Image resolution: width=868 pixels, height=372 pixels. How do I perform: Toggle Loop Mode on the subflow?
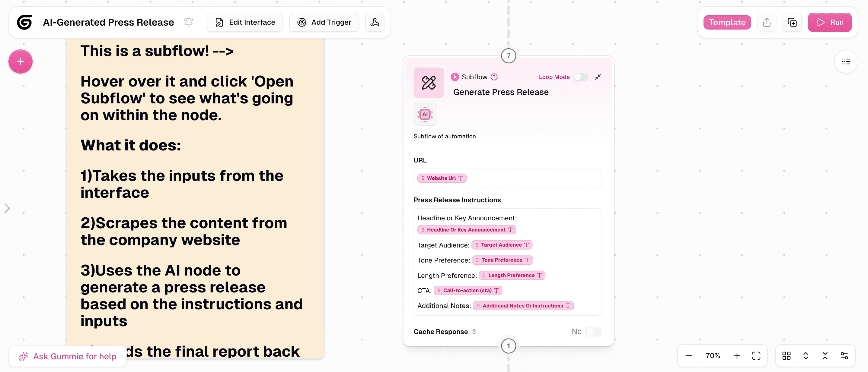pos(581,77)
